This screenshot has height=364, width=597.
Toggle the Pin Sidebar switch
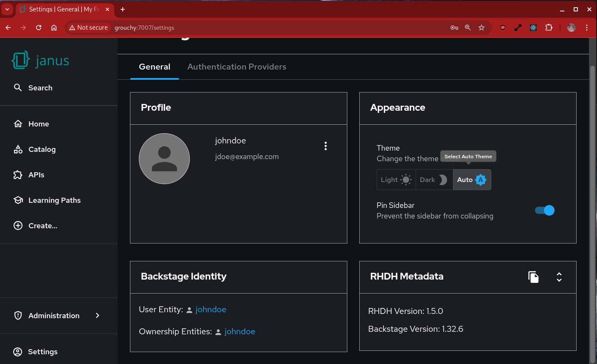point(545,210)
